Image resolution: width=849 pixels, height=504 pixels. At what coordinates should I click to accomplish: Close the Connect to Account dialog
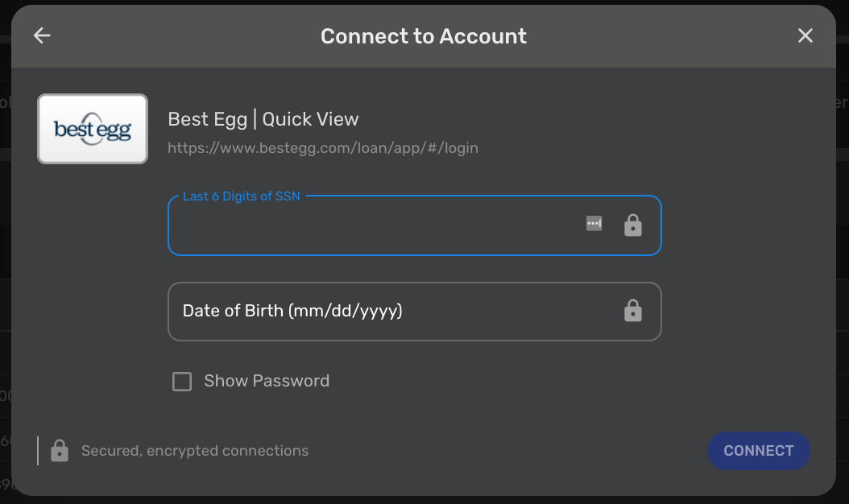click(x=805, y=35)
